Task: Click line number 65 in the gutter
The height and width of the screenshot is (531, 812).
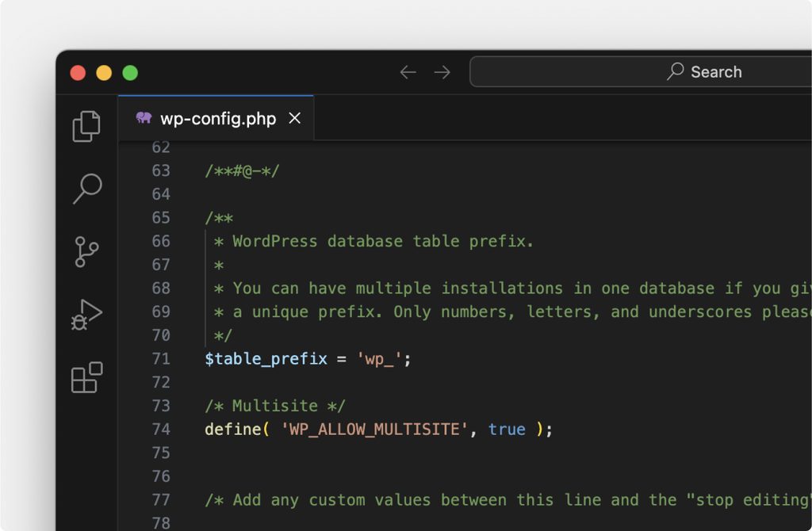Action: [x=161, y=217]
